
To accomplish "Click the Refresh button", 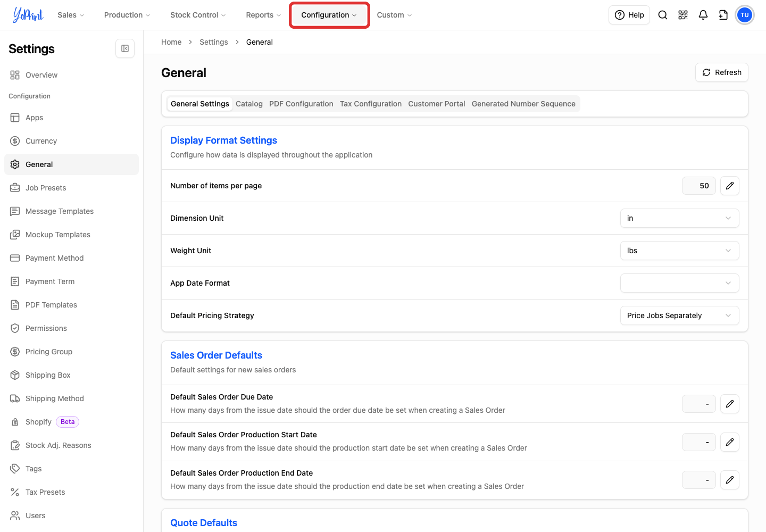I will 722,72.
